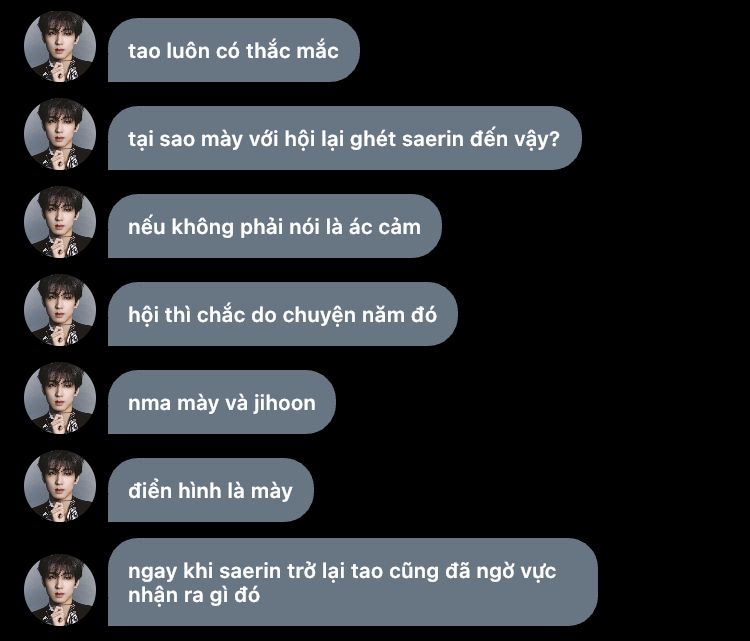750x641 pixels.
Task: Tap profile picture next to 'tại sao mày' message
Action: (x=60, y=134)
